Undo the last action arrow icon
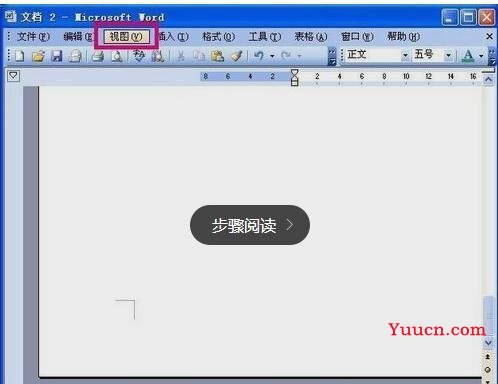 (259, 56)
